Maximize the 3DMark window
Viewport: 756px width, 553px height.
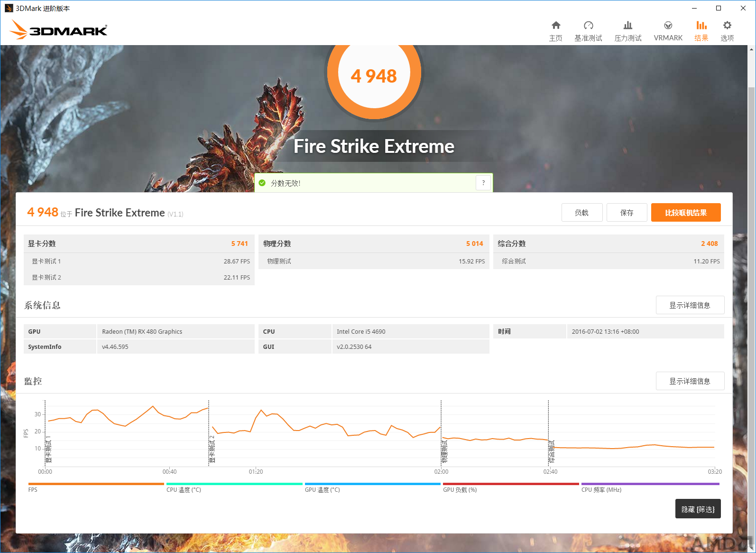coord(719,8)
